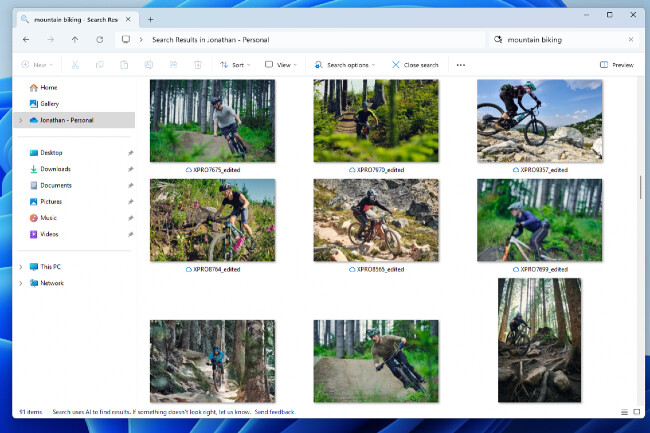Expand the This PC tree node

click(21, 267)
